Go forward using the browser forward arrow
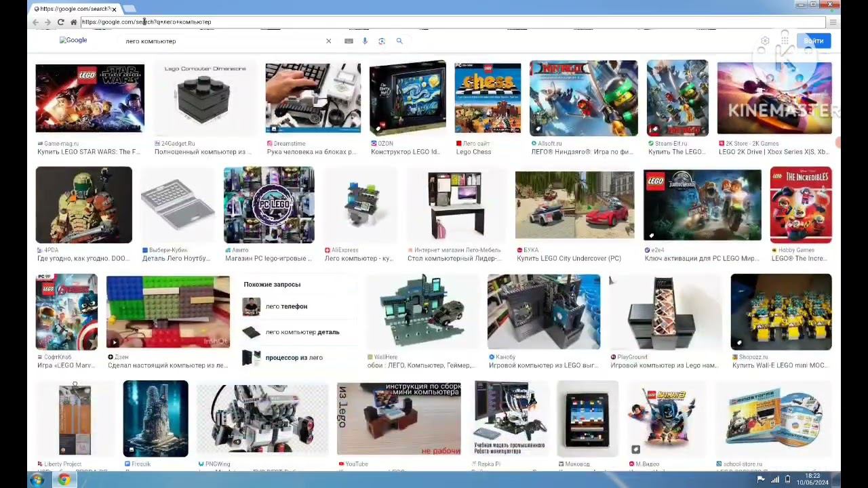Image resolution: width=868 pixels, height=488 pixels. [x=47, y=22]
